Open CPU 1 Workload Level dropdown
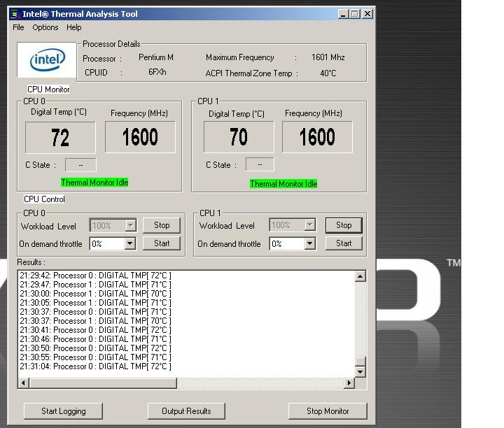This screenshot has width=504, height=428. (310, 224)
